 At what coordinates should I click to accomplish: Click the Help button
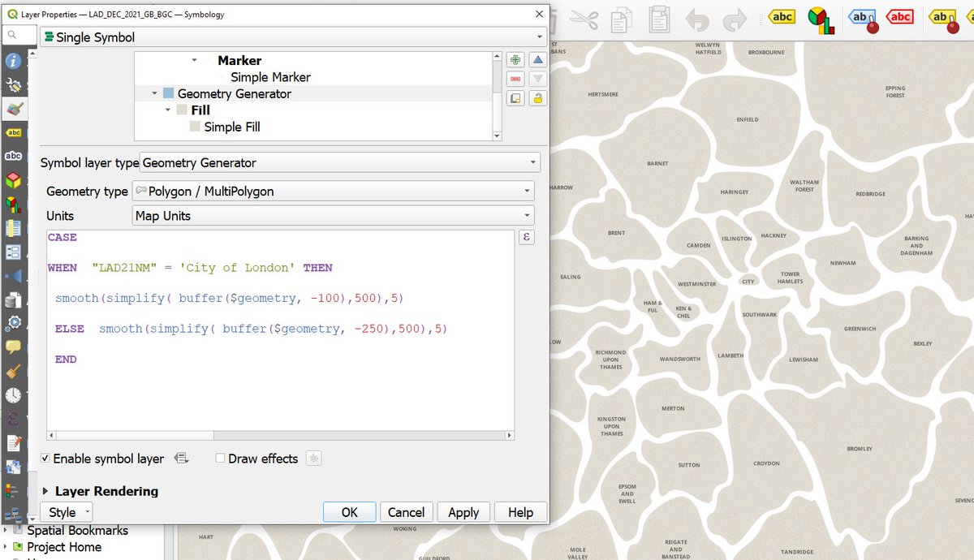520,512
